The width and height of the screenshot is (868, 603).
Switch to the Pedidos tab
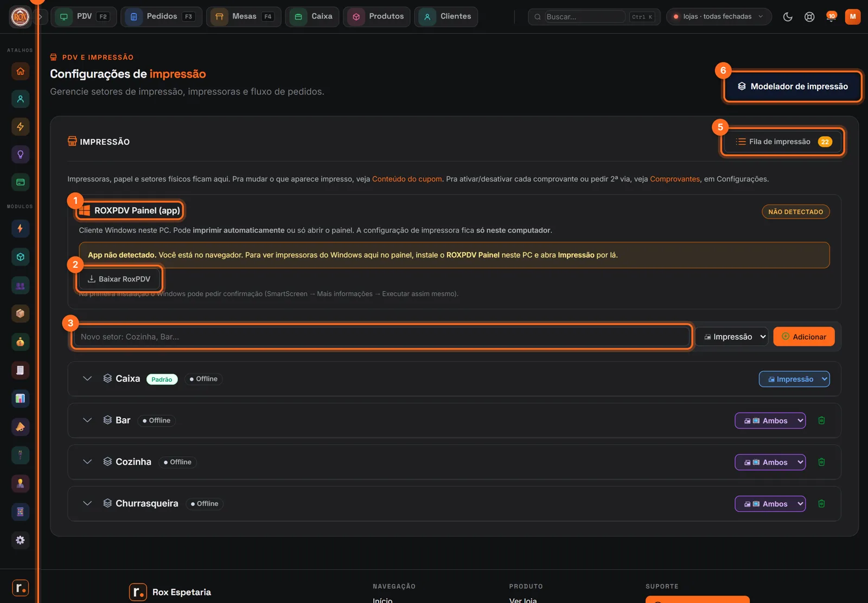[x=161, y=17]
